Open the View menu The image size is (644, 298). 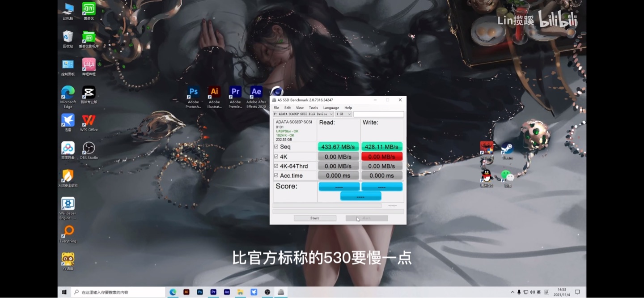[300, 108]
